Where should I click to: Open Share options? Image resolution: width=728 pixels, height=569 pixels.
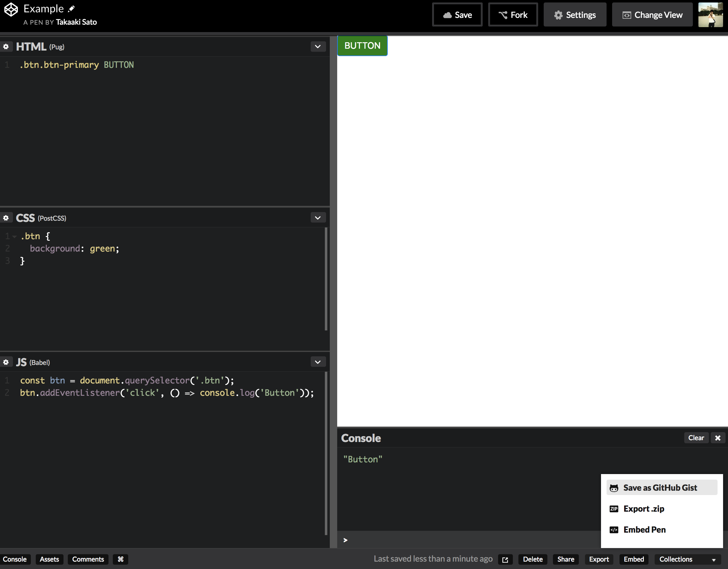point(566,559)
